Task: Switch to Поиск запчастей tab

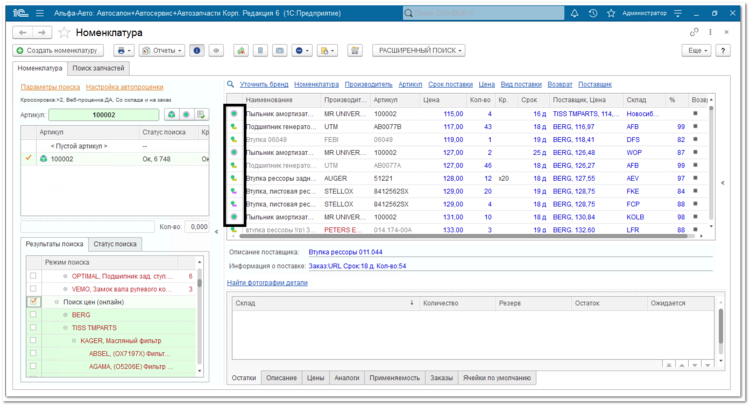Action: pos(98,68)
